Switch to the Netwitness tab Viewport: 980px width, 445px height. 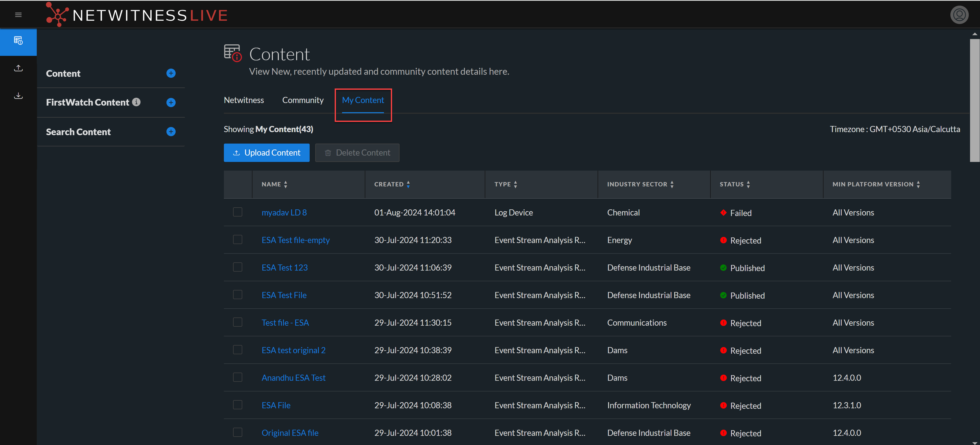point(244,100)
